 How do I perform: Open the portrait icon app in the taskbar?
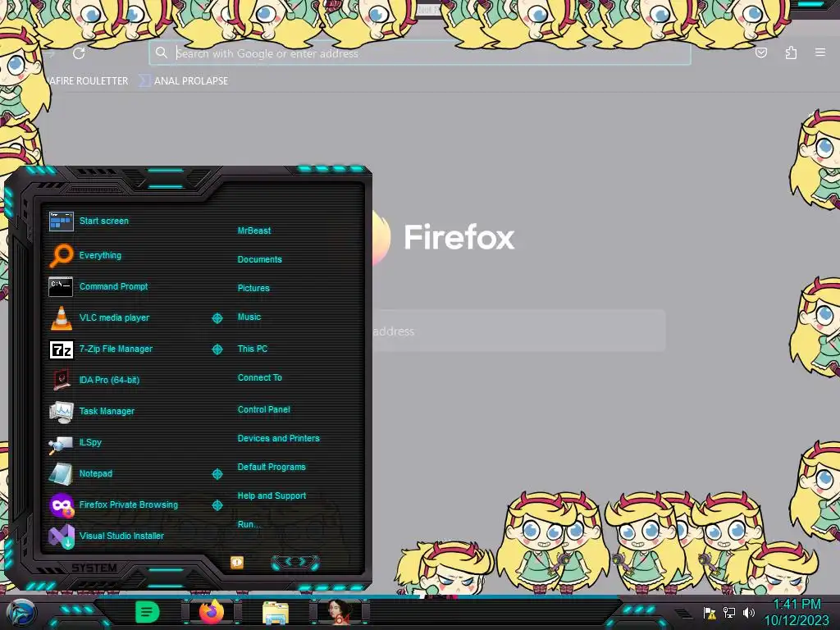[340, 612]
